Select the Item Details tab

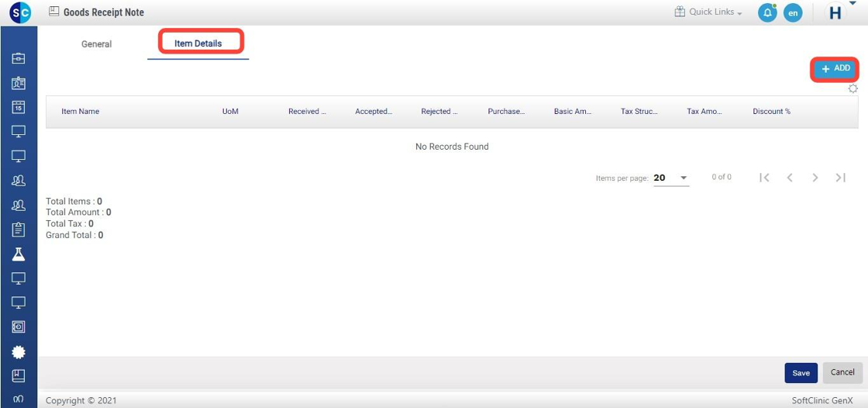point(198,43)
